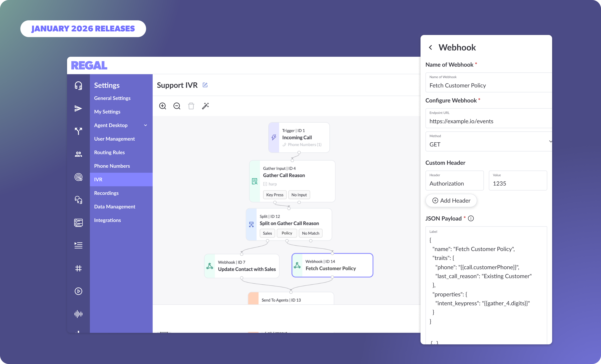Screen dimensions: 601x364
Task: Select Phone Numbers in Settings menu
Action: tap(112, 166)
